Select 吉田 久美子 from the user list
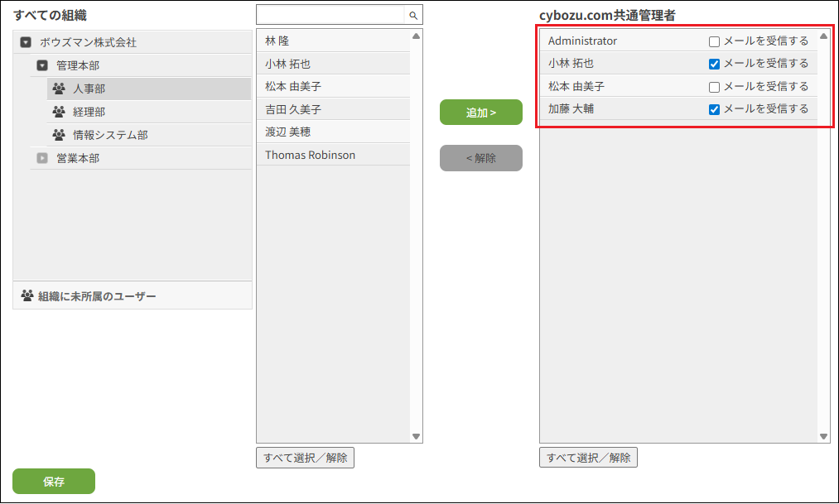Image resolution: width=839 pixels, height=504 pixels. pos(293,109)
